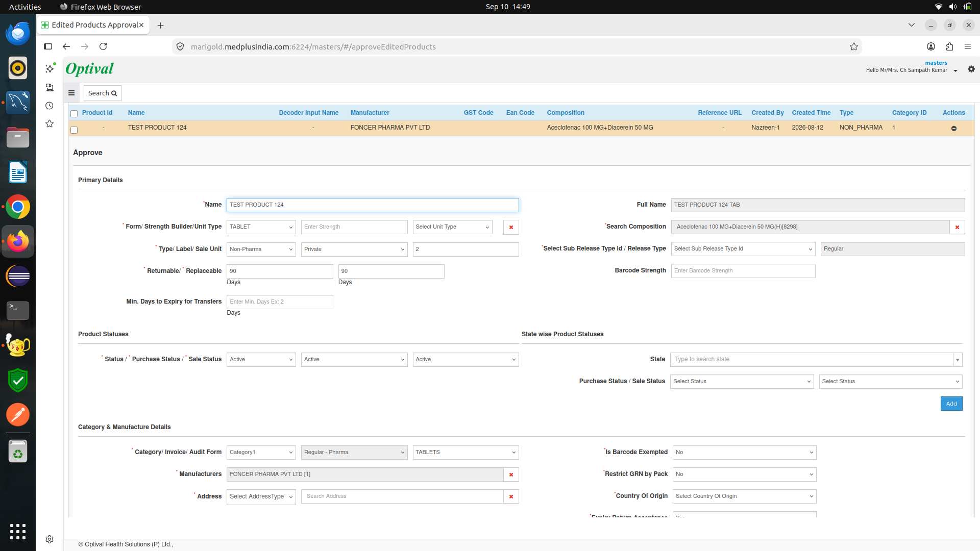
Task: Open sidebar bookmarks star icon
Action: (50, 123)
